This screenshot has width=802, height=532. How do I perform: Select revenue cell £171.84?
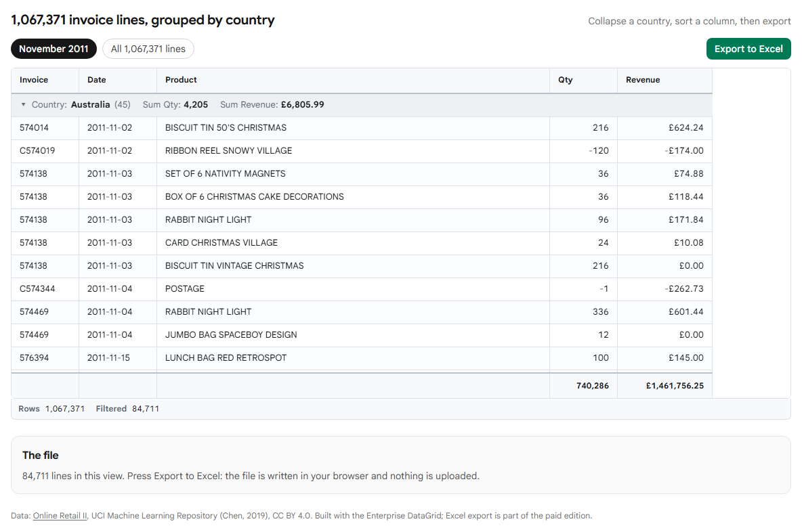point(664,220)
